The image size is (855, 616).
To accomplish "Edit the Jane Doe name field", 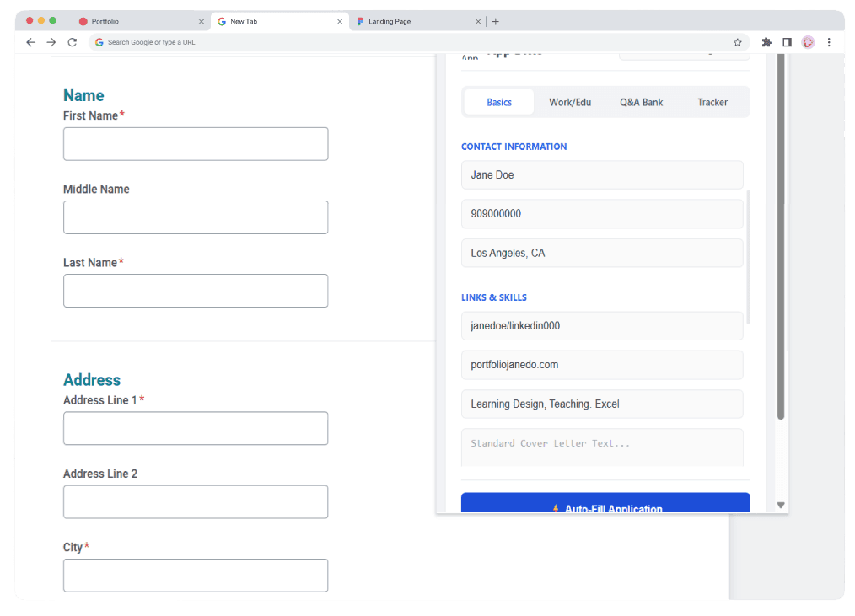I will tap(602, 175).
